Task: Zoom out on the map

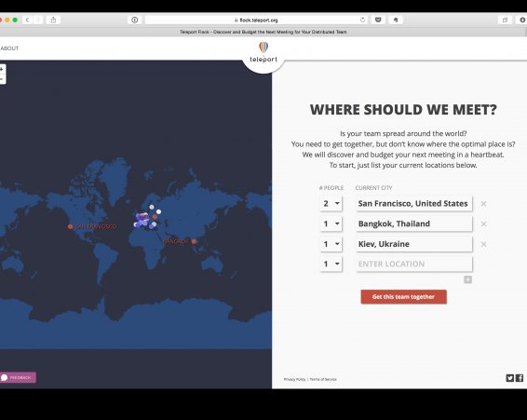Action: point(2,79)
